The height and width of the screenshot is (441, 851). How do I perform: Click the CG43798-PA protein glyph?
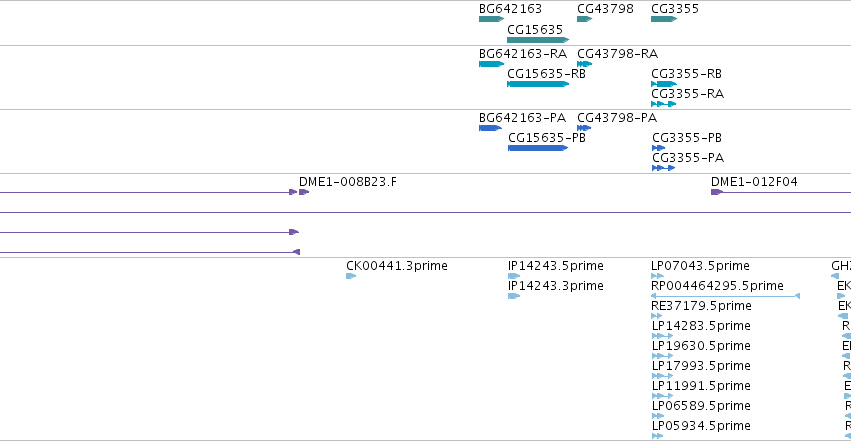(x=584, y=128)
